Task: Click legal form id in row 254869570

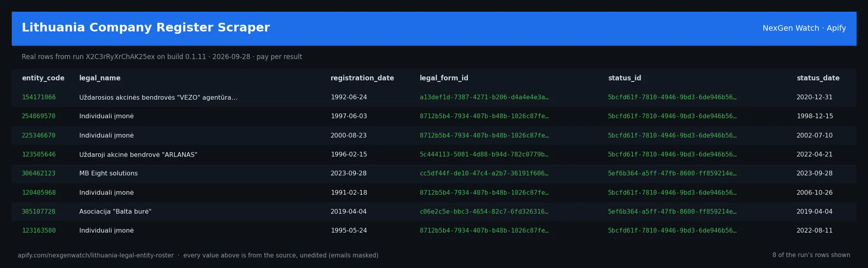Action: (x=484, y=116)
